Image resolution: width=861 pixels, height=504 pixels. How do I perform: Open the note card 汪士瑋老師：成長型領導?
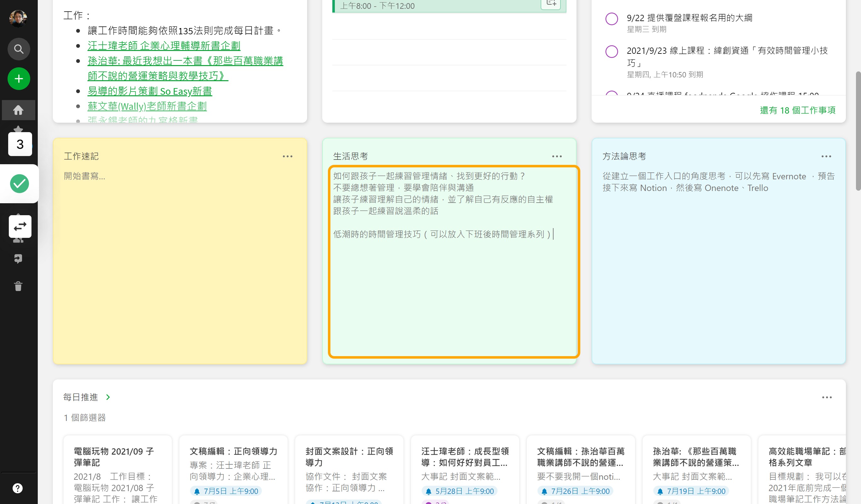click(465, 469)
